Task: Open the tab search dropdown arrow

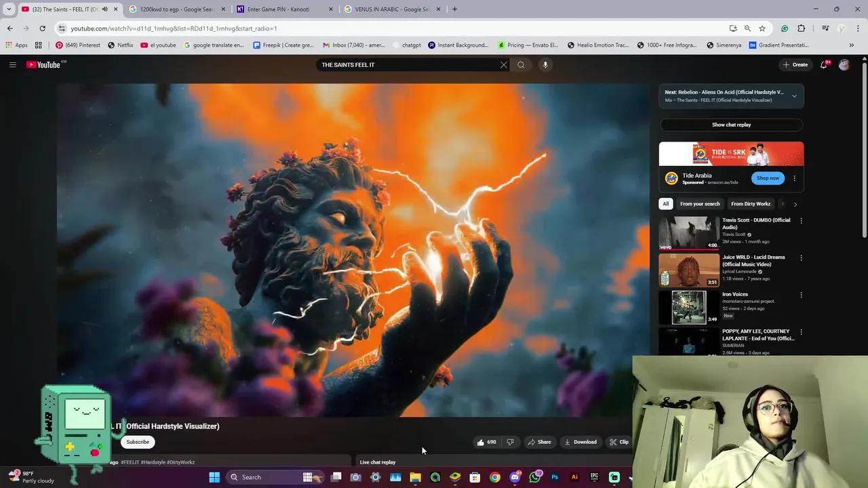Action: click(x=9, y=9)
